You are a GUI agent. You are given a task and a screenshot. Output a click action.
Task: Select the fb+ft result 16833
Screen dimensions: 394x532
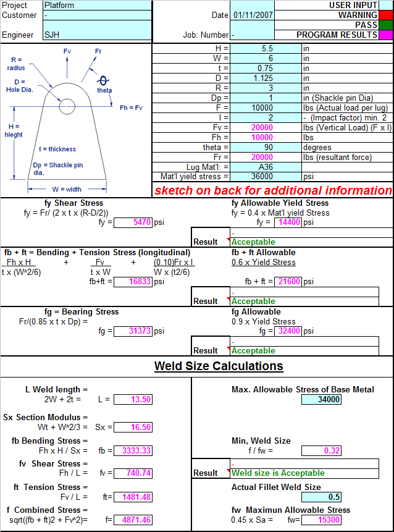(x=133, y=282)
